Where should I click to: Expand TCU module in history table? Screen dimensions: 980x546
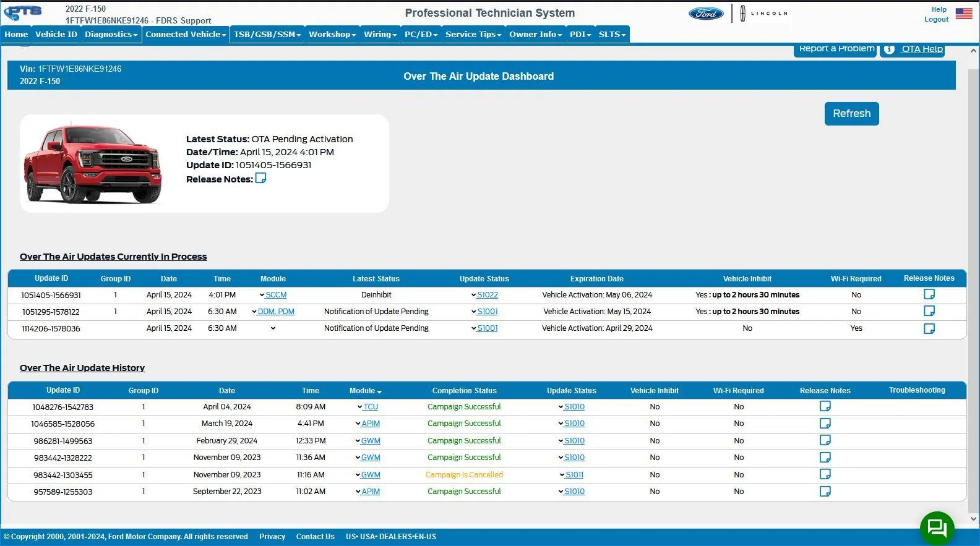pyautogui.click(x=359, y=407)
